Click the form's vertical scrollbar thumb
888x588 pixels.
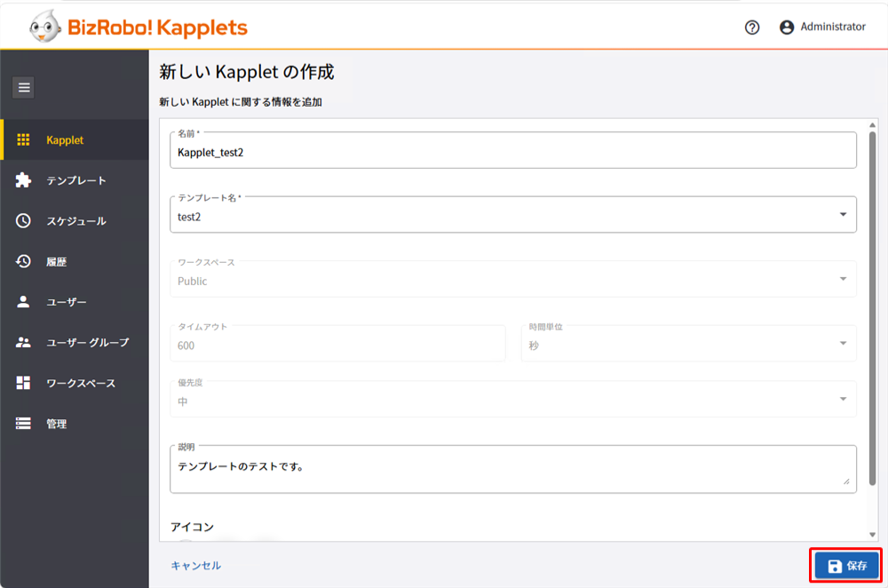click(872, 309)
